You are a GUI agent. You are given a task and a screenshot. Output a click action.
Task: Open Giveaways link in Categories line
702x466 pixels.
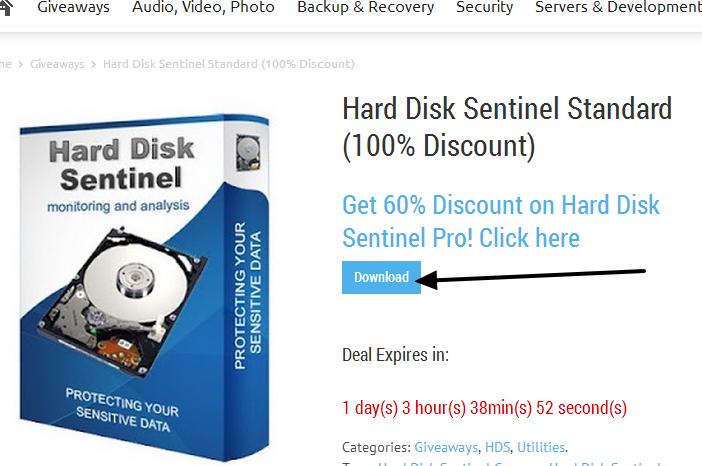(446, 447)
